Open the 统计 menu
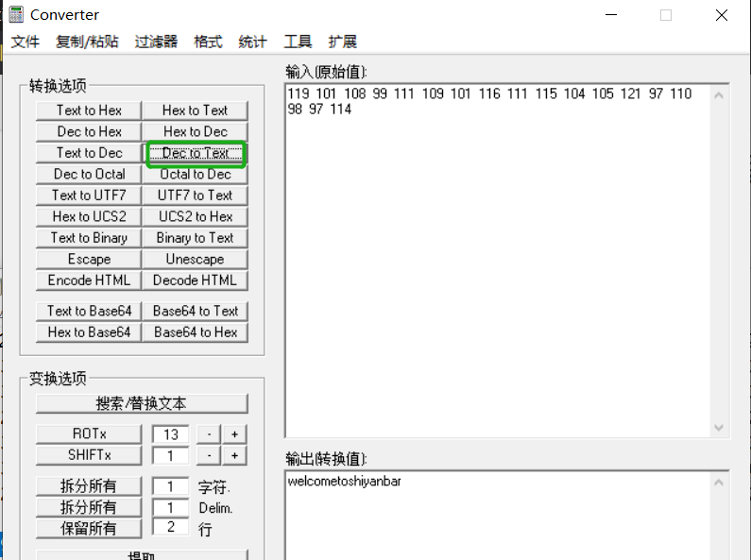 point(252,42)
